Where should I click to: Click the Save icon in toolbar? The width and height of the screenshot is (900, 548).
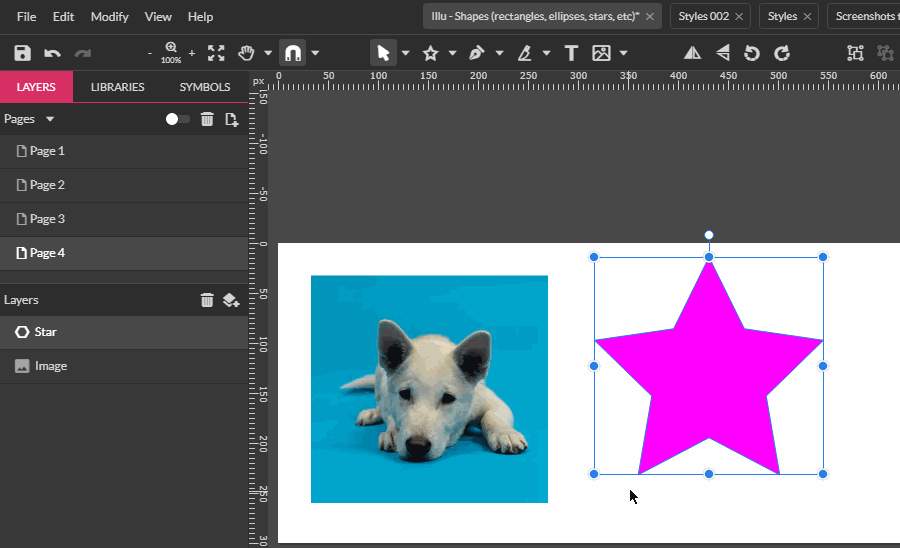22,53
